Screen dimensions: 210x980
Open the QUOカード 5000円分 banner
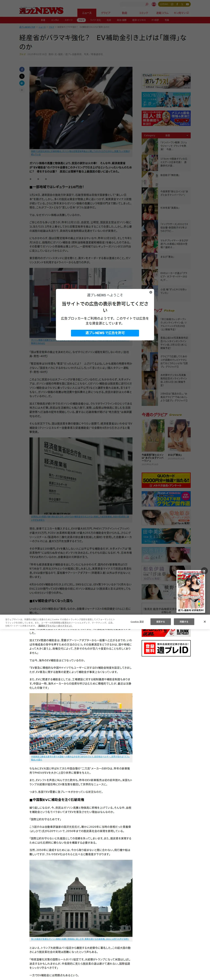(x=166, y=480)
